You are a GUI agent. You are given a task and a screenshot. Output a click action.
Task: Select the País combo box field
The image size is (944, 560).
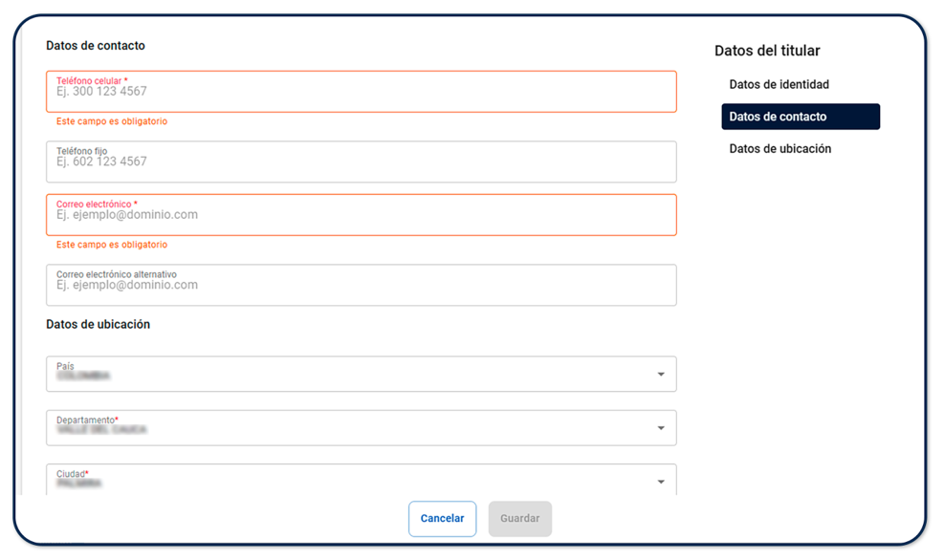pos(354,375)
